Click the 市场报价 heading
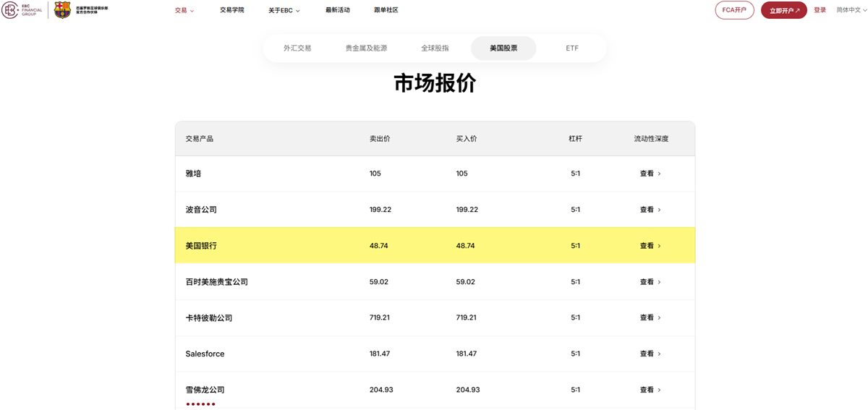Image resolution: width=868 pixels, height=410 pixels. pos(435,83)
